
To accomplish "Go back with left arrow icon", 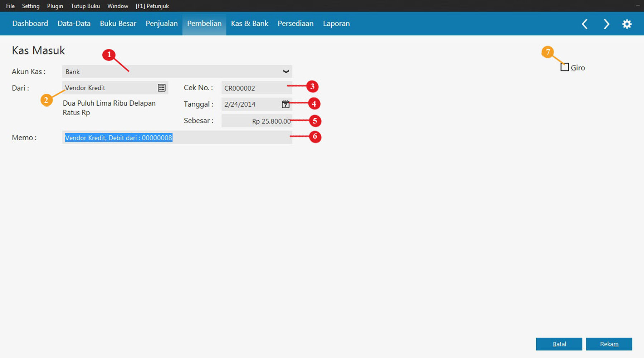I will click(x=585, y=24).
